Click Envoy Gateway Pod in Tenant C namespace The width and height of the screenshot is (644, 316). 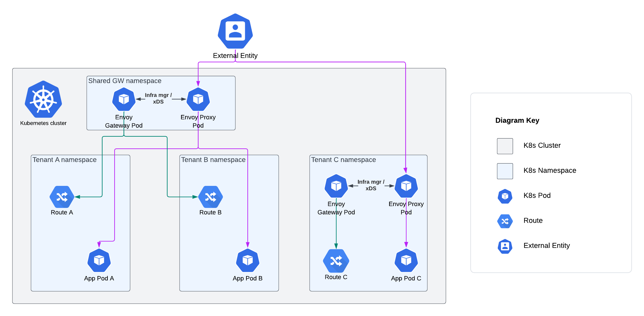336,186
